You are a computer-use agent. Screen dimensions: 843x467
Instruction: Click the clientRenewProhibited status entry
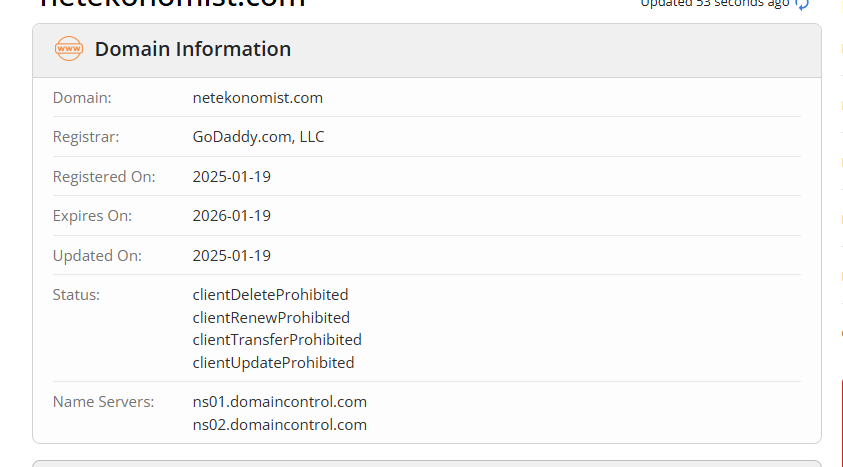pyautogui.click(x=271, y=318)
